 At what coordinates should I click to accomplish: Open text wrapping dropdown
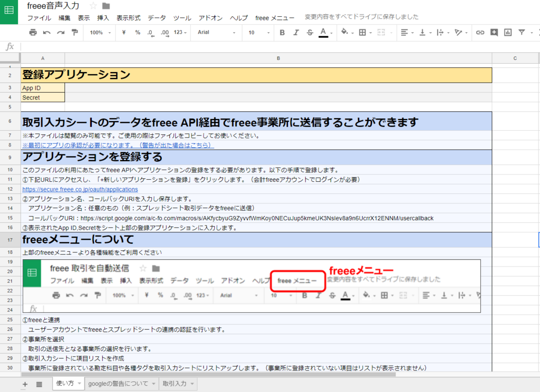(x=443, y=32)
